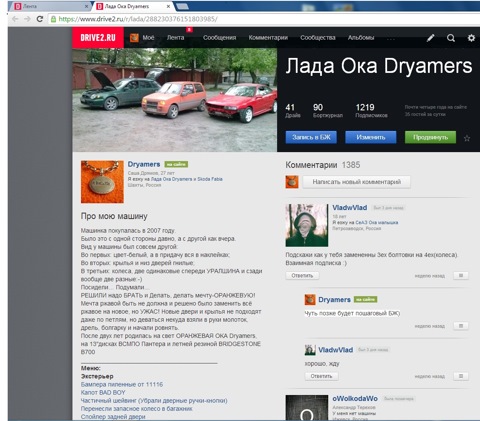Open СеАЗ Ока малышка car link

tap(377, 223)
